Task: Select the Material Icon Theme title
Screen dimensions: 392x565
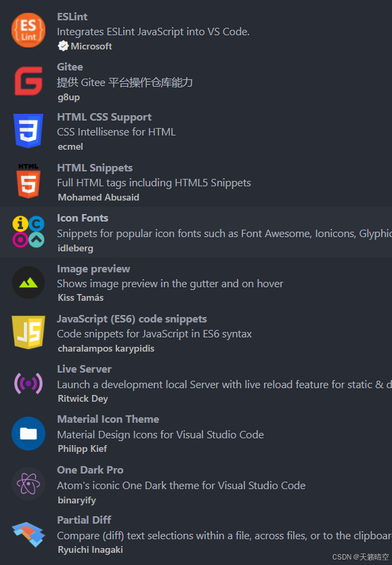Action: point(108,419)
